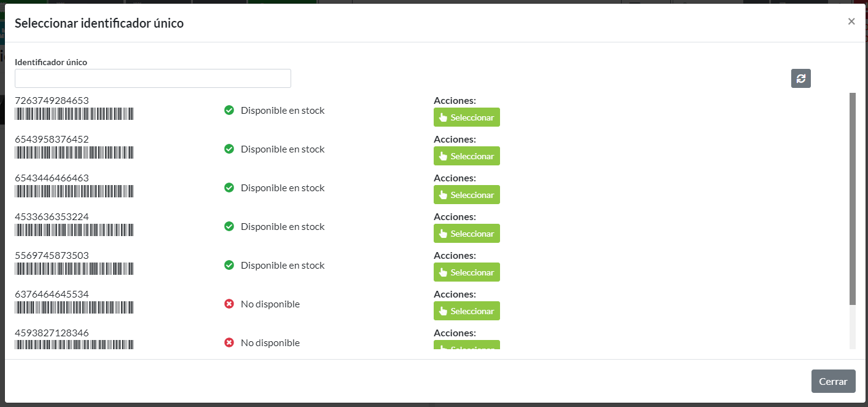This screenshot has width=868, height=407.
Task: Select identifier 5569745873503
Action: [466, 272]
